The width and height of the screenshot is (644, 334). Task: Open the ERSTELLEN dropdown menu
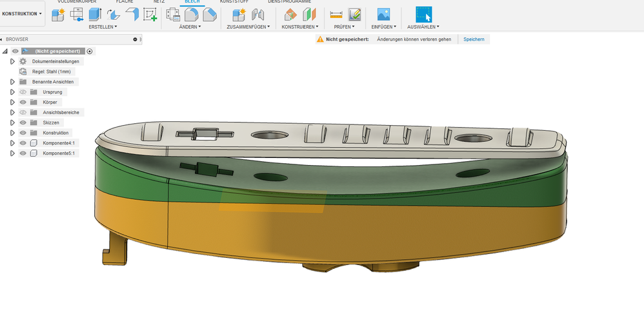point(103,26)
